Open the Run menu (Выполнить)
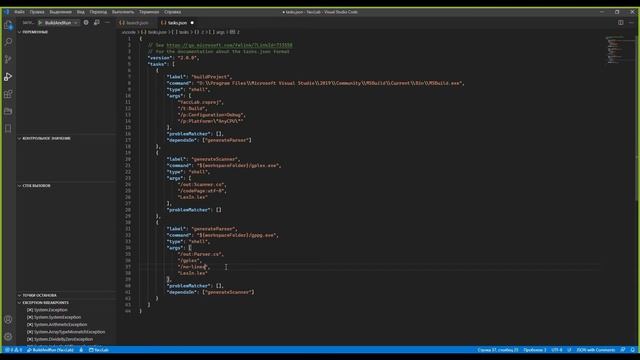The width and height of the screenshot is (640, 360). 123,12
